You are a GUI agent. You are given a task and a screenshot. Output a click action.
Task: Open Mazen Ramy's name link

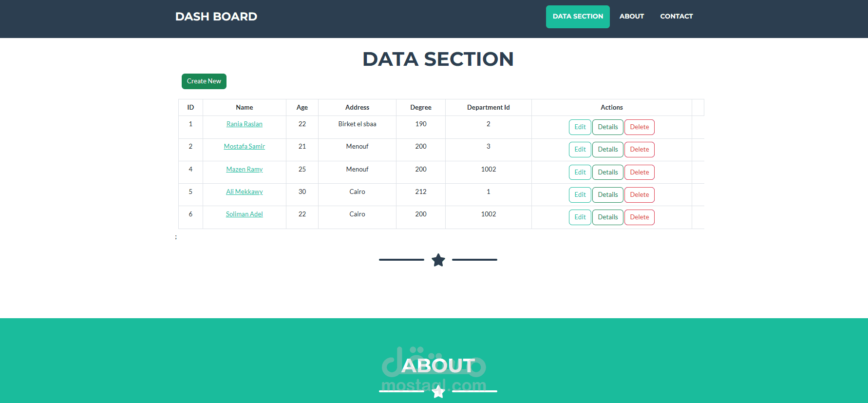pyautogui.click(x=245, y=170)
